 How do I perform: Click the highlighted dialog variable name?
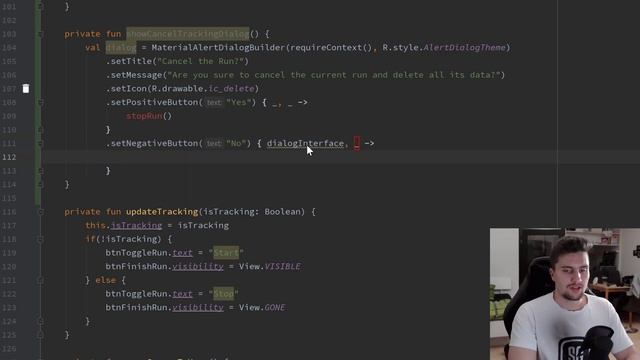click(121, 48)
